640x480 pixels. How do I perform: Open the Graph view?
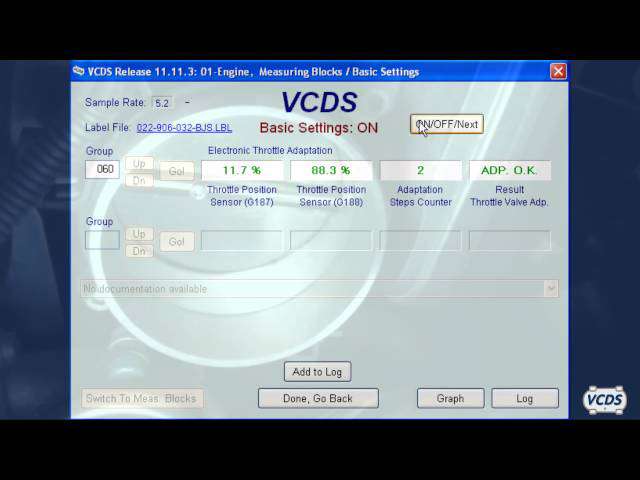click(450, 398)
